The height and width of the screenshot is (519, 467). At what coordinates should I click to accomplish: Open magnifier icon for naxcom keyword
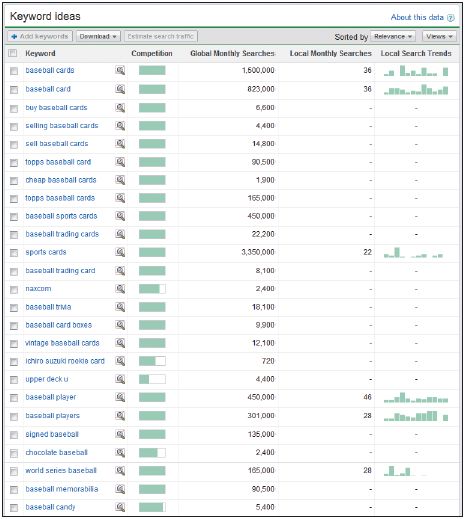pos(120,289)
